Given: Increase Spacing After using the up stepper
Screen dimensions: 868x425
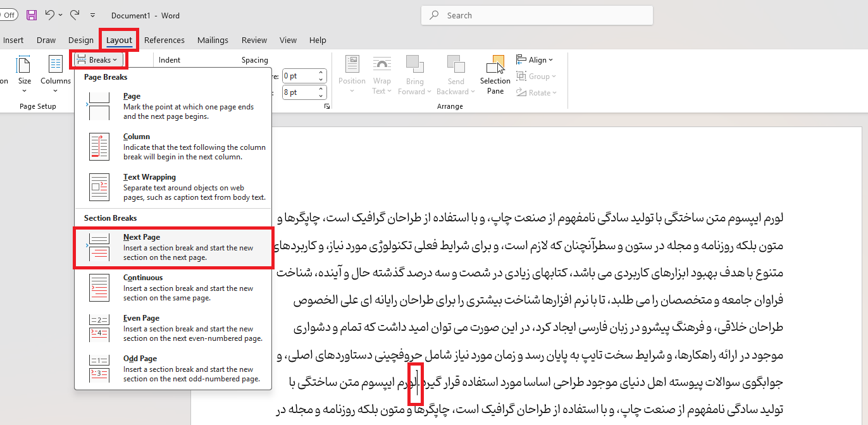Looking at the screenshot, I should click(x=321, y=89).
